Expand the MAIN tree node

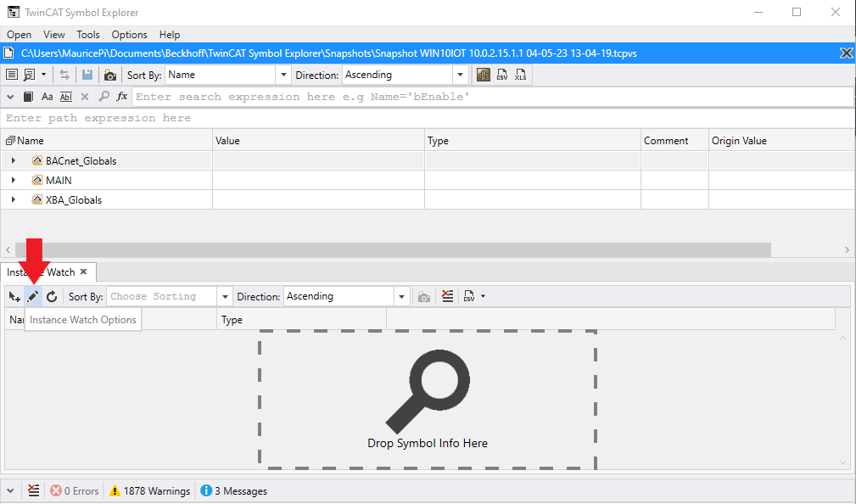13,180
